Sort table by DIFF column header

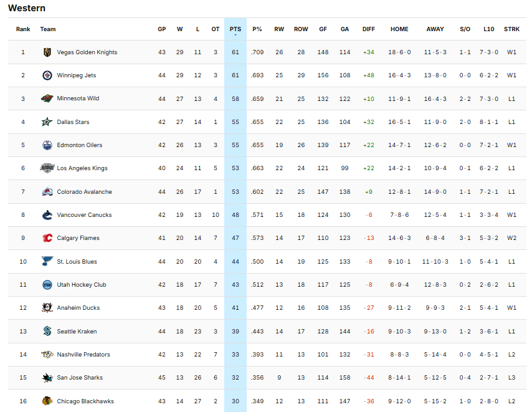(x=368, y=29)
